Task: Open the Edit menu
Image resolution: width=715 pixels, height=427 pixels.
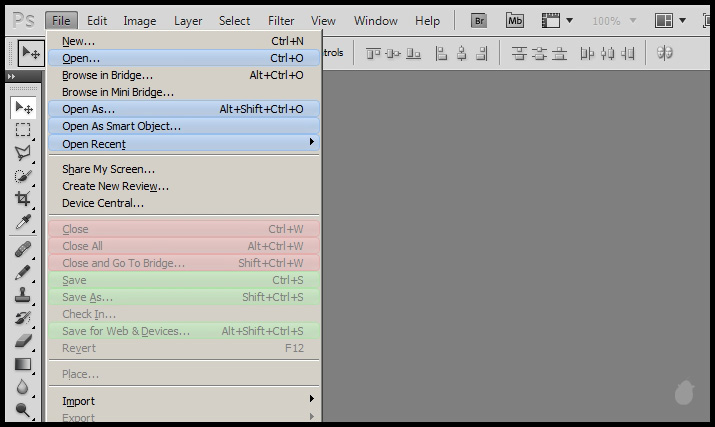Action: click(x=97, y=20)
